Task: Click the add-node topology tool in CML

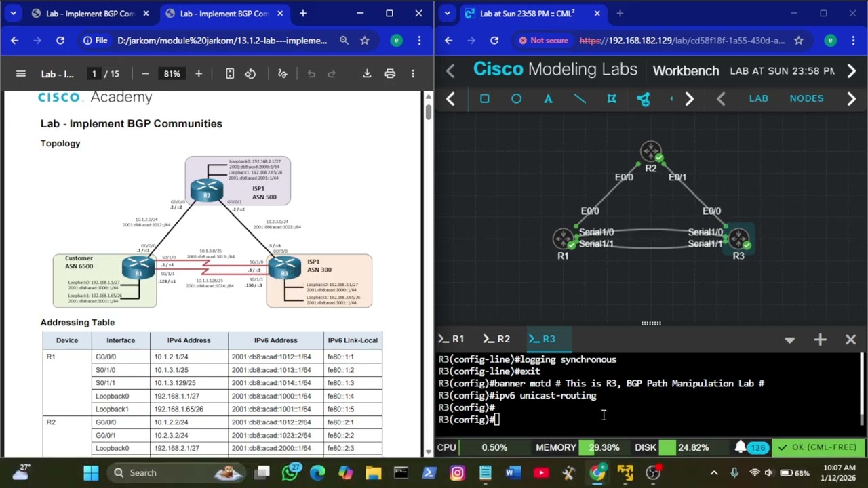Action: (643, 99)
